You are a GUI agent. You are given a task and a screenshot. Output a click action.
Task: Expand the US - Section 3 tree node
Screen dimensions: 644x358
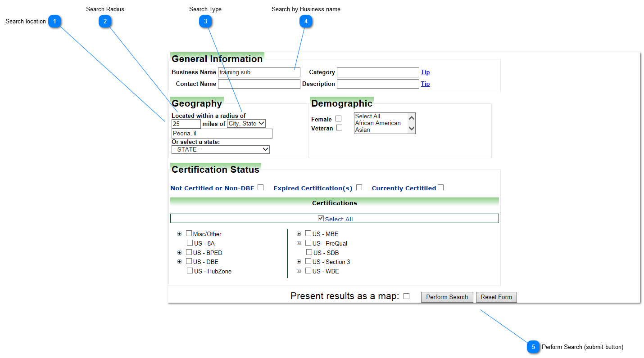click(299, 262)
